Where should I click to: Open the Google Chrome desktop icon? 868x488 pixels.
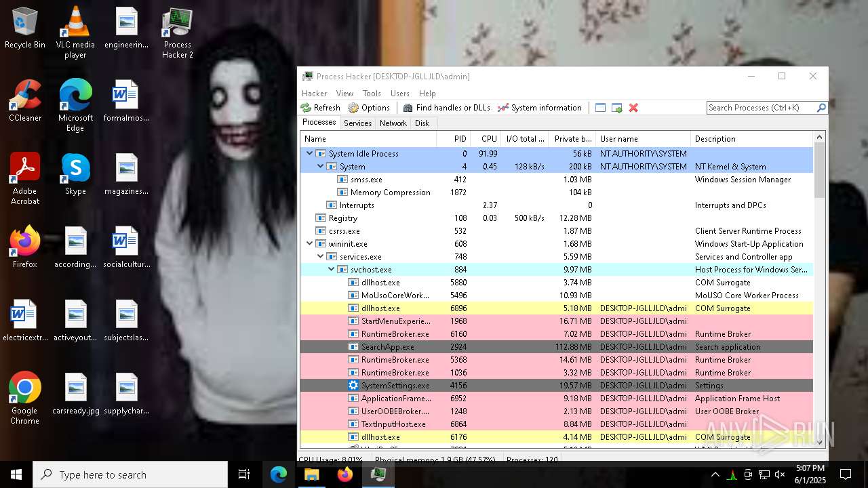coord(25,399)
